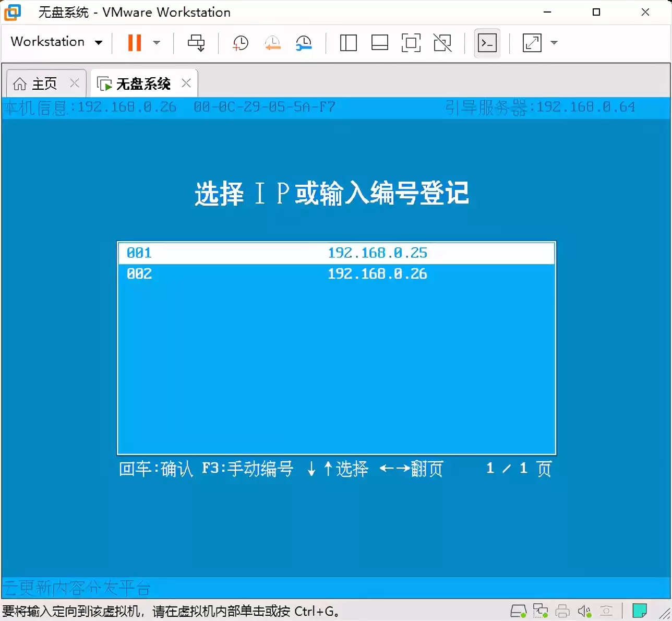Click the sound device status icon
The image size is (672, 621).
pos(584,610)
